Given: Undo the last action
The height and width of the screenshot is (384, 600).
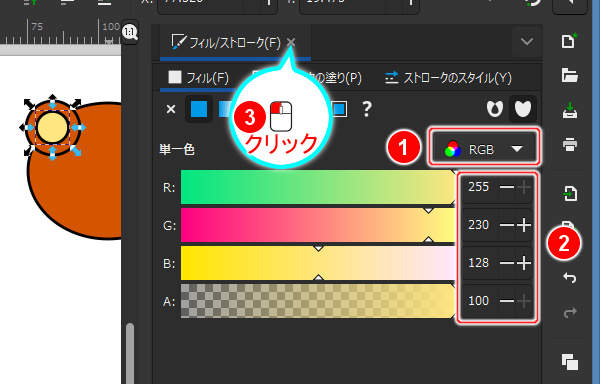Looking at the screenshot, I should pos(569,278).
